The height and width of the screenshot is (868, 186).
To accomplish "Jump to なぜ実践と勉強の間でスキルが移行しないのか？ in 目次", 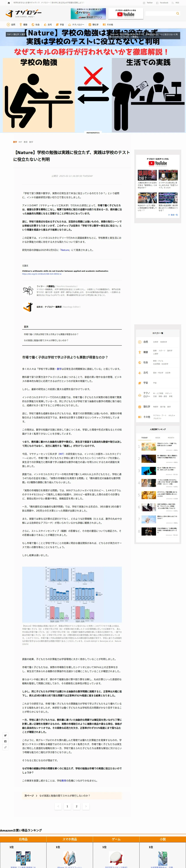I will [x=46, y=340].
